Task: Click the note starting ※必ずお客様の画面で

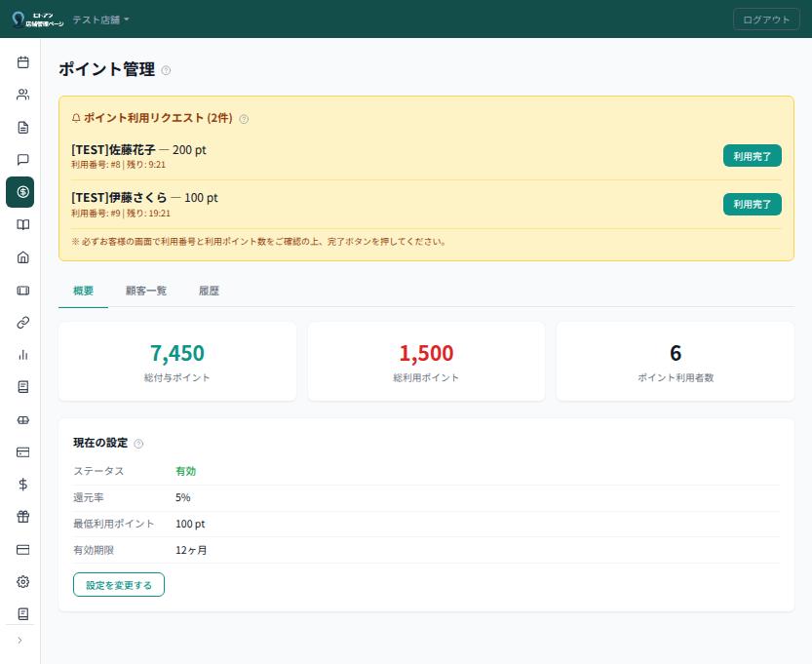Action: pyautogui.click(x=258, y=242)
